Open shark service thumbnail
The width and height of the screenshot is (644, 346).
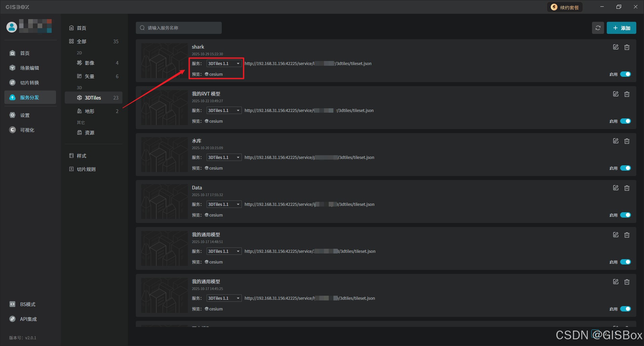(x=164, y=61)
